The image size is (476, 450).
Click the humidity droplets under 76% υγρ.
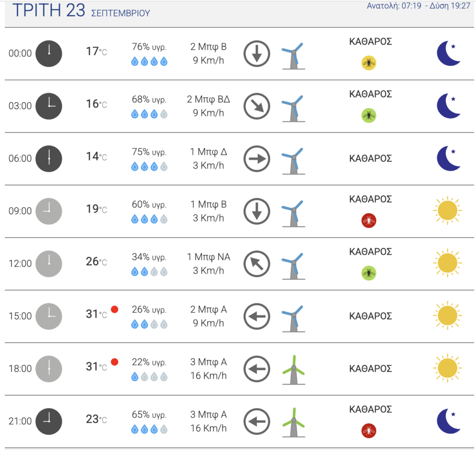pos(149,61)
